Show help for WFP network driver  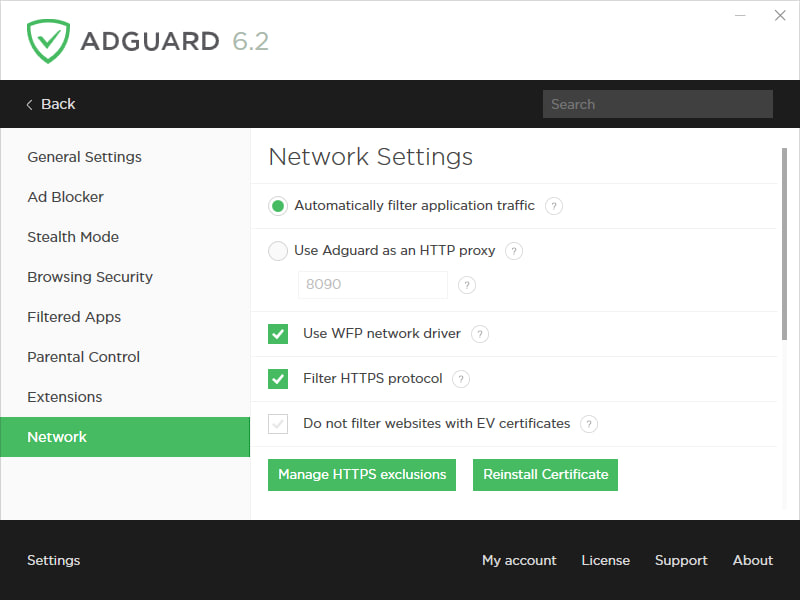click(480, 334)
